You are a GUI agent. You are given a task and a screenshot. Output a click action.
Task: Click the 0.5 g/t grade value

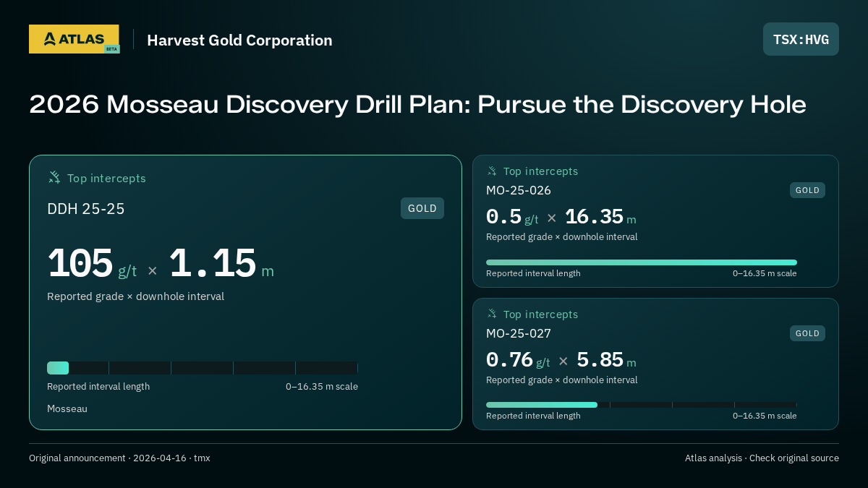point(512,217)
